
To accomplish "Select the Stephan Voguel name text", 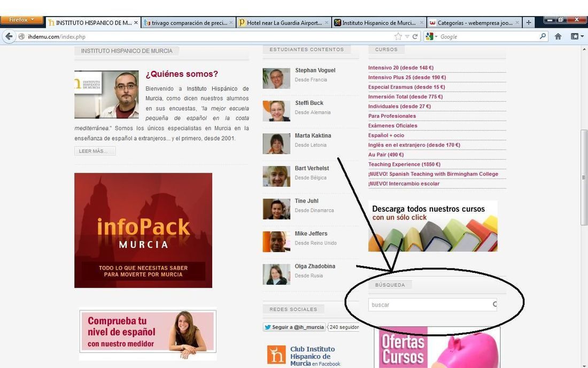I will (x=315, y=70).
